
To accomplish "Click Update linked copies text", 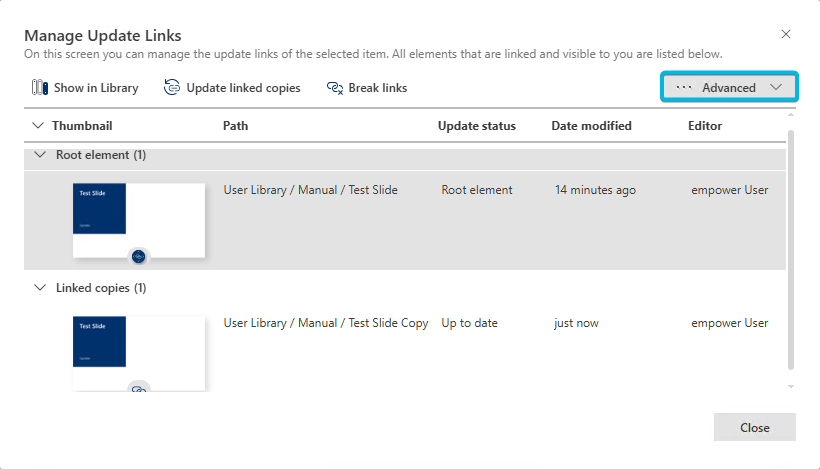I will coord(243,88).
